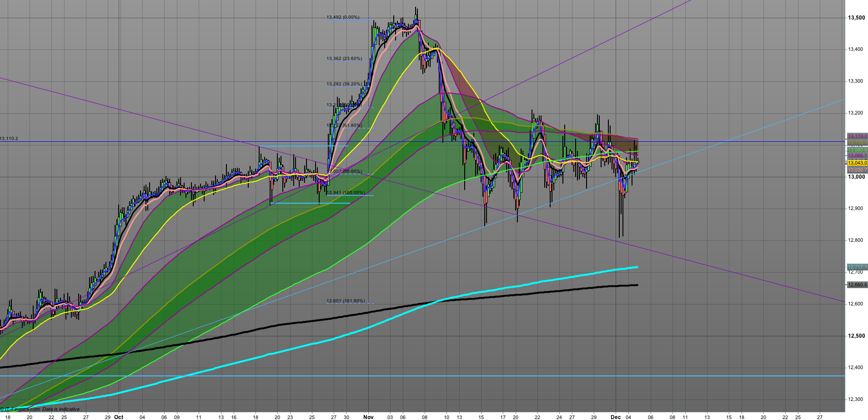Screen dimensions: 868x420
Task: Click the 12,800 price axis label
Action: 856,240
